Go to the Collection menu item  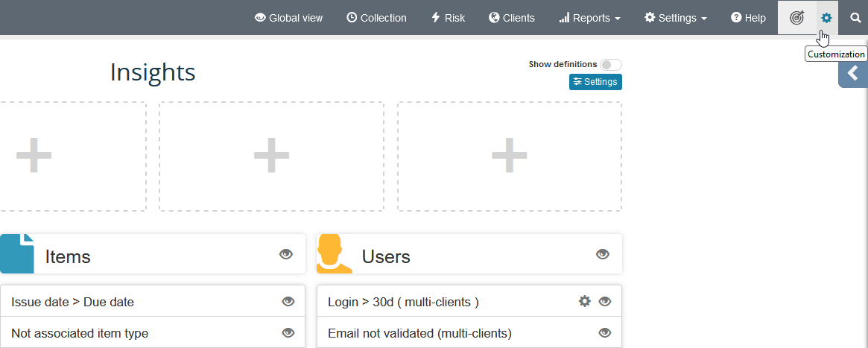click(x=376, y=18)
